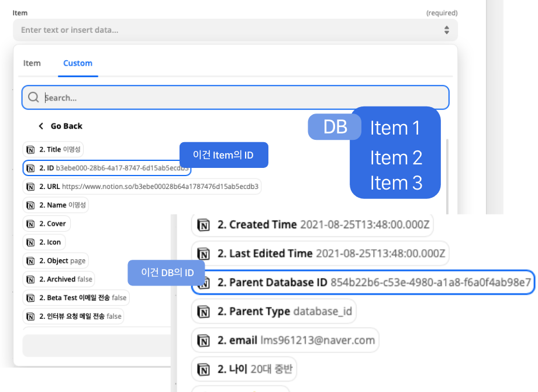
Task: Click the Notion icon beside 2. Name
Action: click(x=30, y=205)
